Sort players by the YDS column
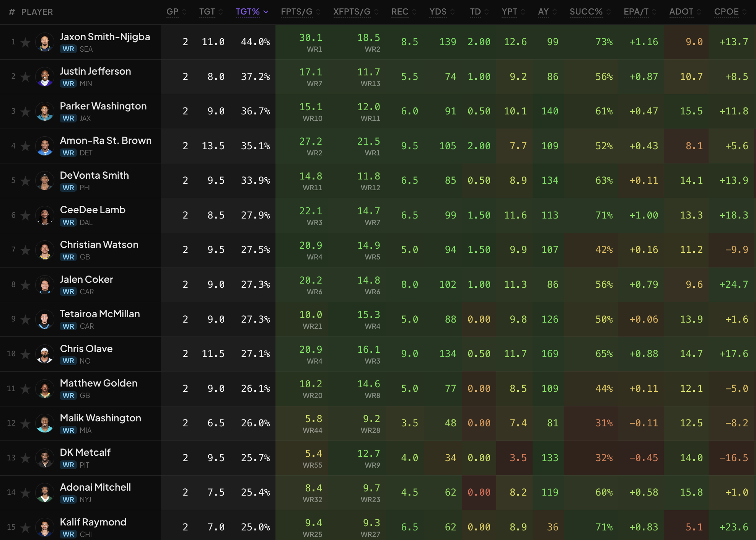Image resolution: width=756 pixels, height=540 pixels. [x=442, y=12]
